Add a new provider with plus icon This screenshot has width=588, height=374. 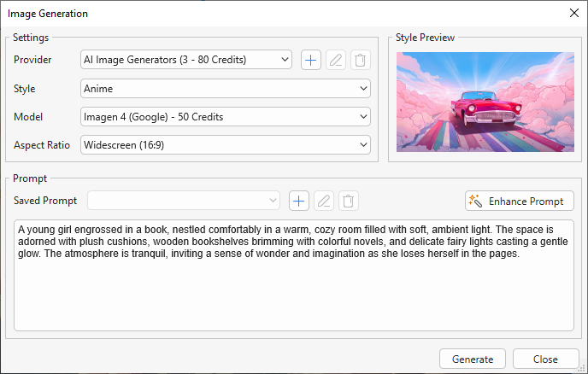tap(310, 60)
